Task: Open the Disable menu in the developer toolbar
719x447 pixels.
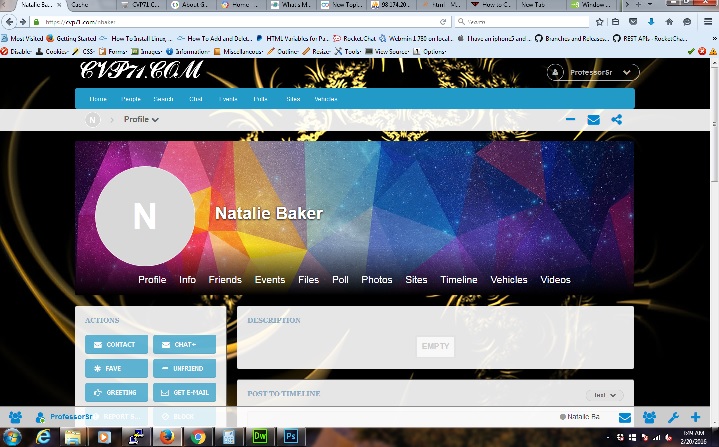Action: (16, 51)
